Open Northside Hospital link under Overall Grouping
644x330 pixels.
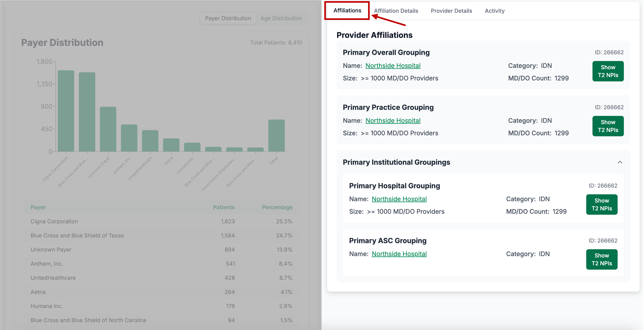[x=392, y=66]
